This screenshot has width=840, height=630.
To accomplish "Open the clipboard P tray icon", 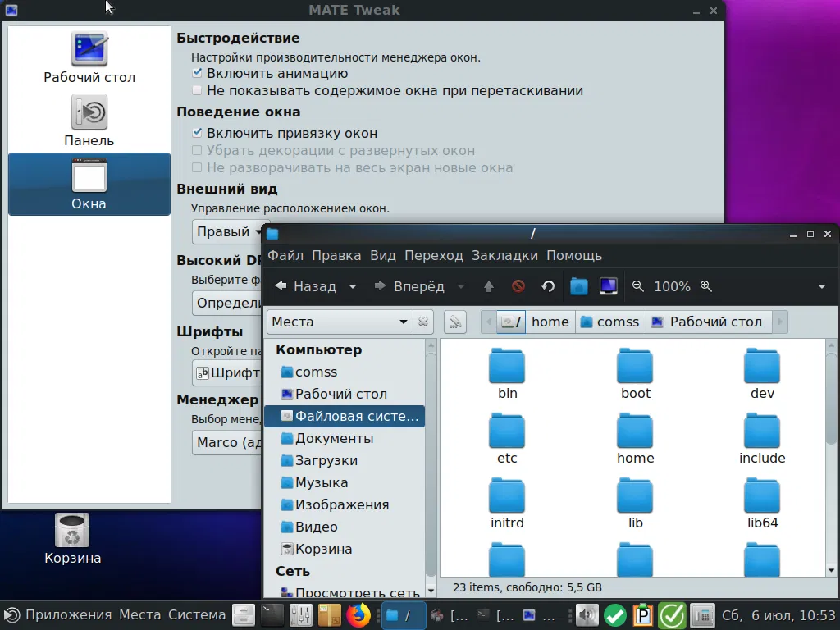I will coord(643,615).
